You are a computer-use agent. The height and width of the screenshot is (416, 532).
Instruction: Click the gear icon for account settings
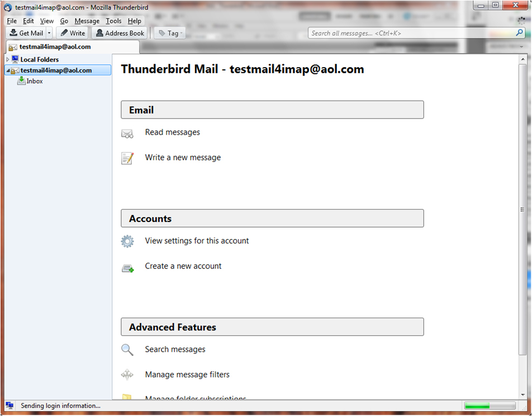pyautogui.click(x=127, y=242)
